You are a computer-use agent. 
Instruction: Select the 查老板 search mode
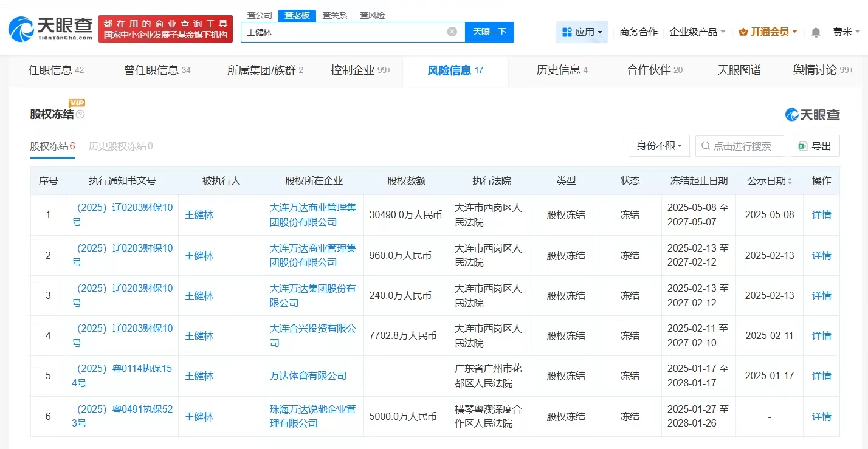[x=297, y=15]
